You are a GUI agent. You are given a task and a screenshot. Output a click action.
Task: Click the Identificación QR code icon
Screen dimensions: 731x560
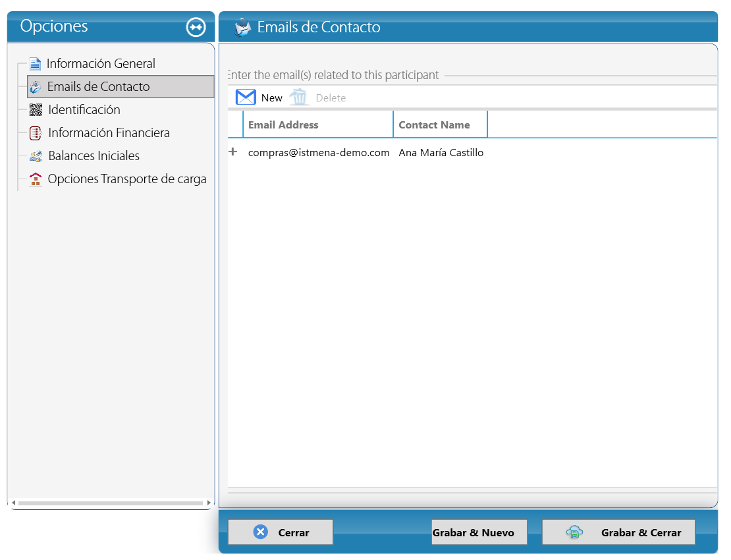click(x=36, y=109)
